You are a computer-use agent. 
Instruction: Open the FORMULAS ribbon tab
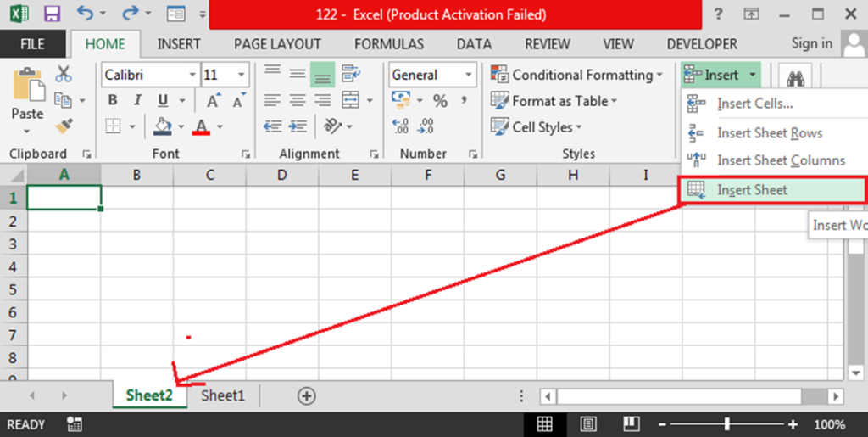(389, 44)
